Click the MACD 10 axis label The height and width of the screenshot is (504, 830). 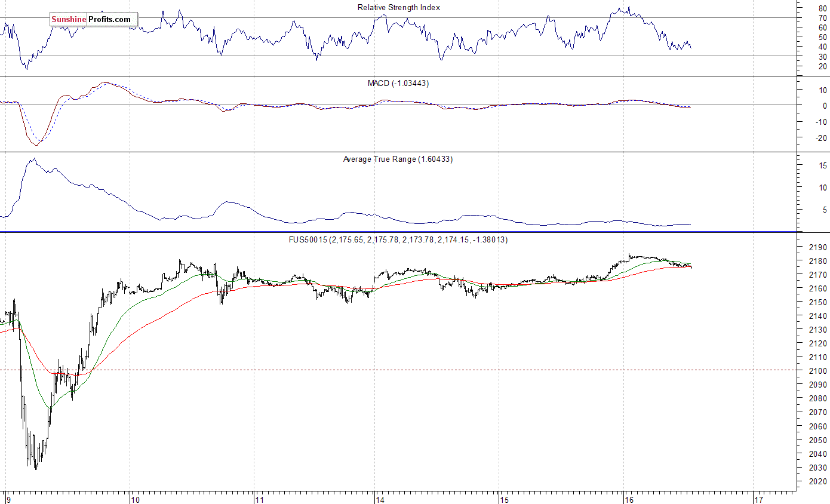click(x=823, y=90)
